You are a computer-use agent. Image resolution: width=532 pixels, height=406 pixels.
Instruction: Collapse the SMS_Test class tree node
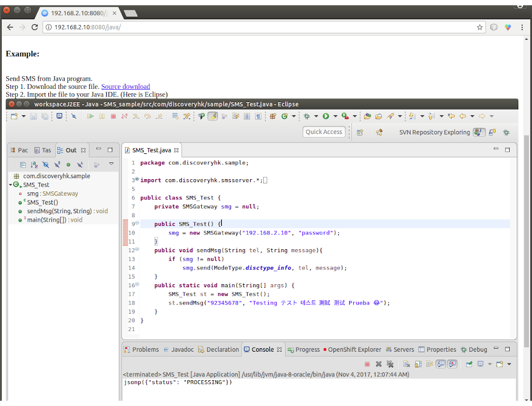pyautogui.click(x=11, y=185)
